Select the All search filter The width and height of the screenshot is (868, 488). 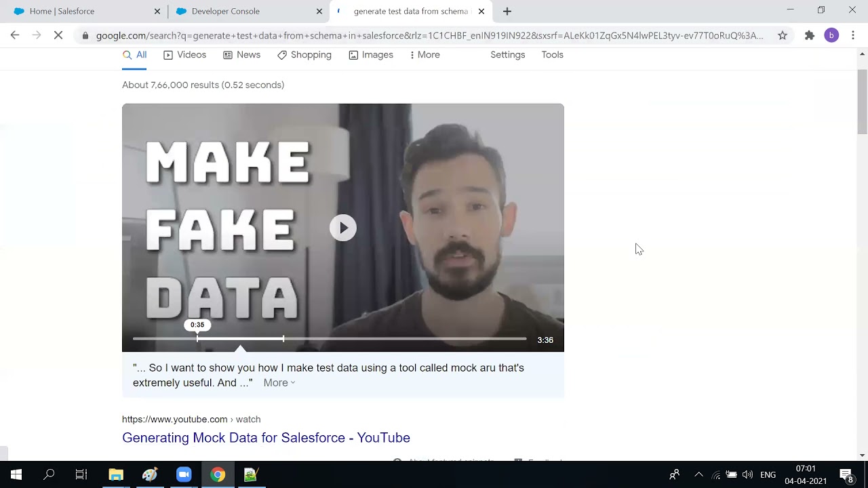click(x=134, y=55)
